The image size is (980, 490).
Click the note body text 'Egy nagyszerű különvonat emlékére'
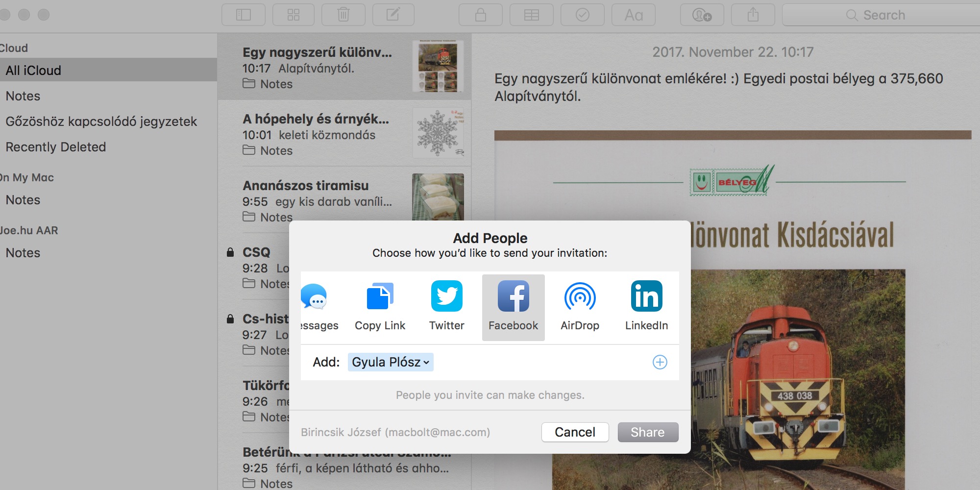click(x=610, y=78)
